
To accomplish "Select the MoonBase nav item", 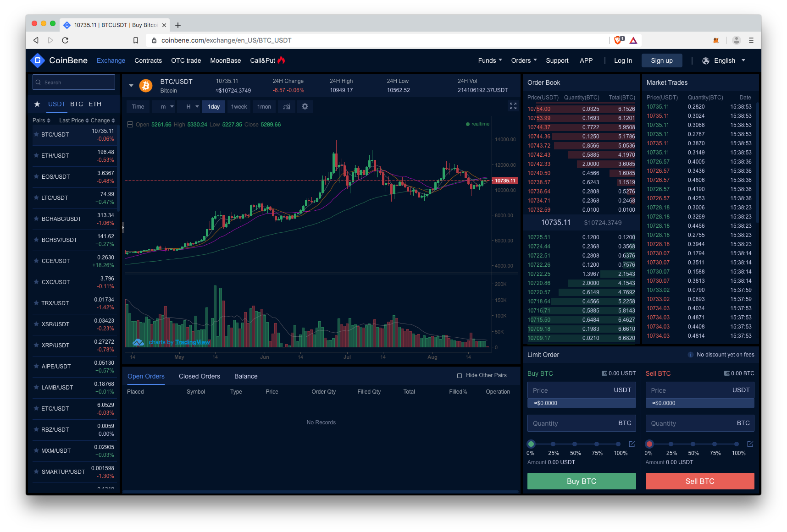I will (x=226, y=60).
